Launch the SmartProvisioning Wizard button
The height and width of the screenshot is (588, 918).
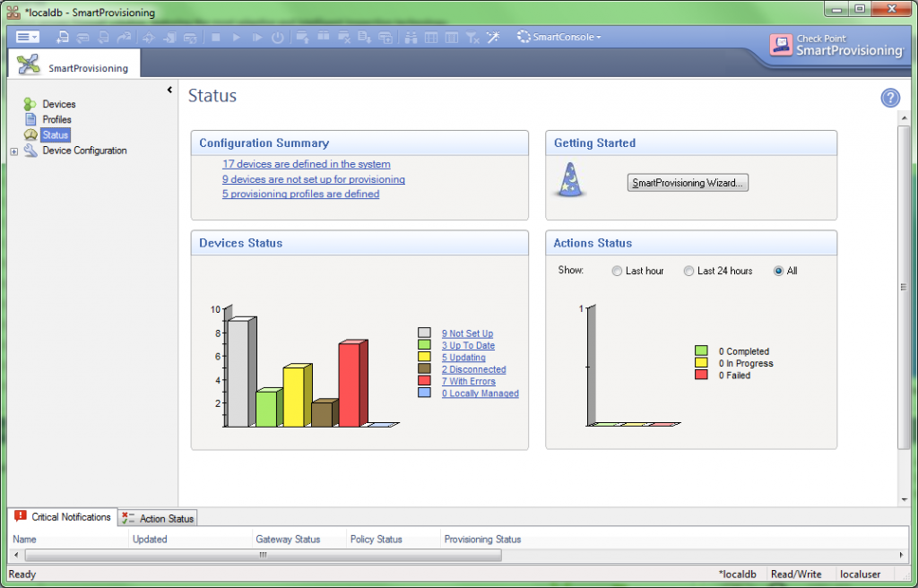[x=688, y=183]
